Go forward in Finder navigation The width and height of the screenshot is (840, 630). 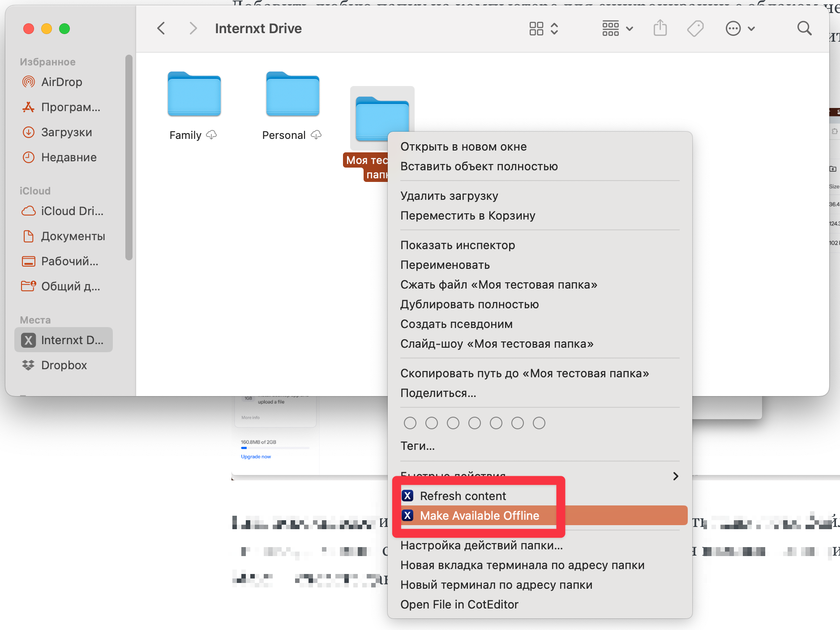pos(193,28)
